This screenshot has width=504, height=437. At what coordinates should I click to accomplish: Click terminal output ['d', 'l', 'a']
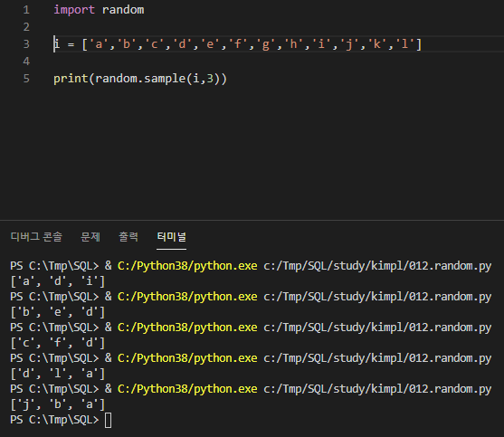[58, 374]
